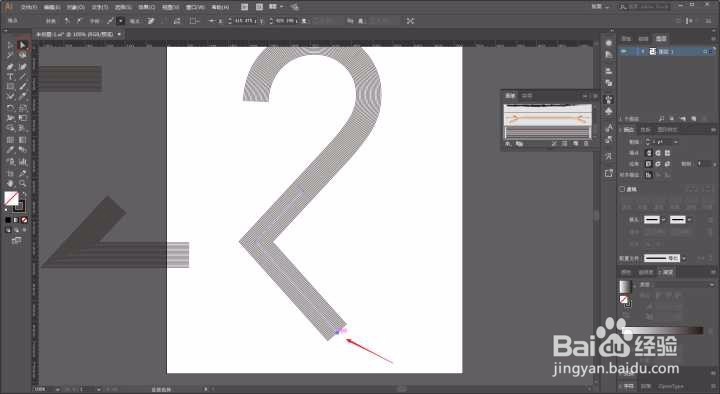Open status bar zoom level dropdown

pos(58,389)
